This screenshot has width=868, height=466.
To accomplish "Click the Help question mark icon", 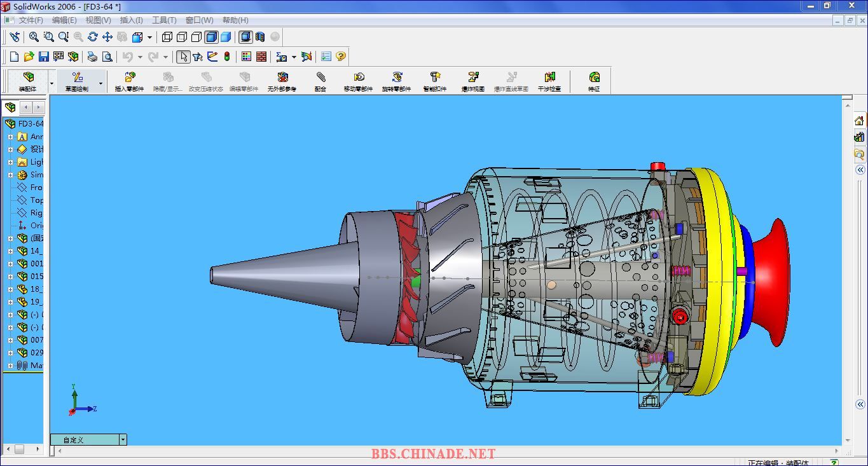I will point(341,57).
